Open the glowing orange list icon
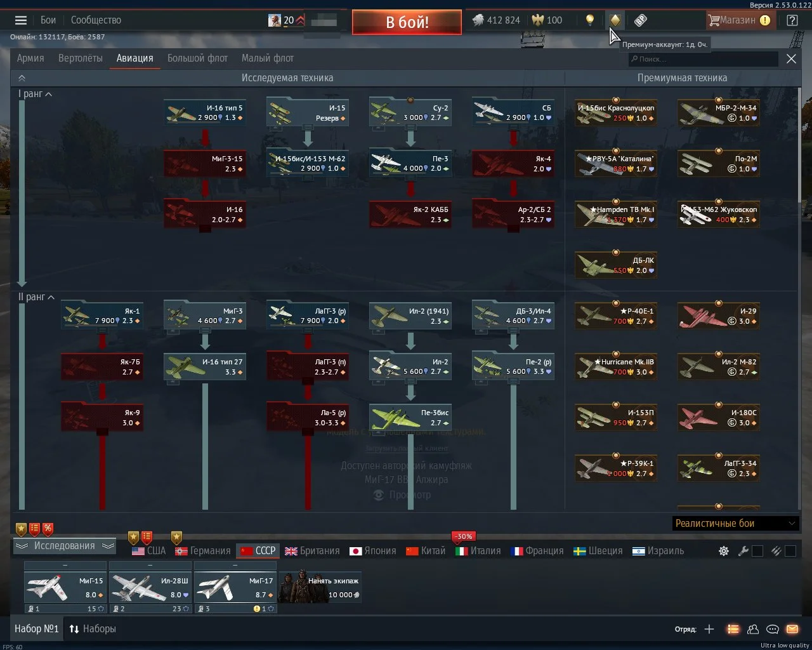812x650 pixels. tap(733, 629)
